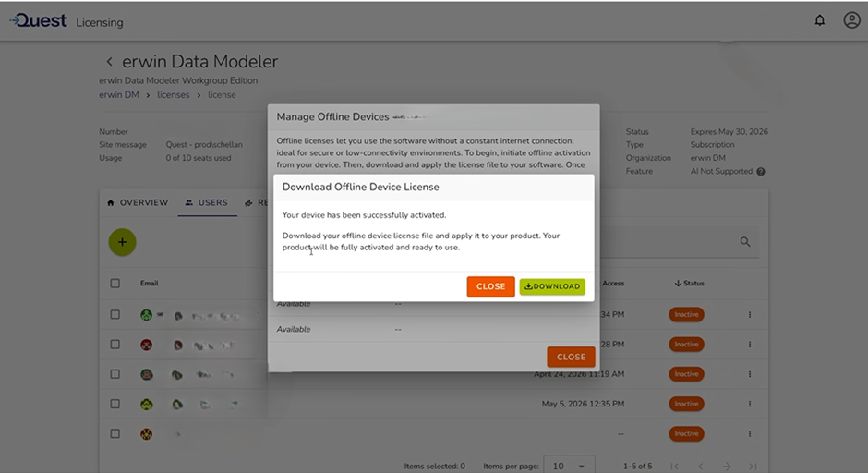868x473 pixels.
Task: Click 'Quest - prod\schellan' site message
Action: click(204, 144)
